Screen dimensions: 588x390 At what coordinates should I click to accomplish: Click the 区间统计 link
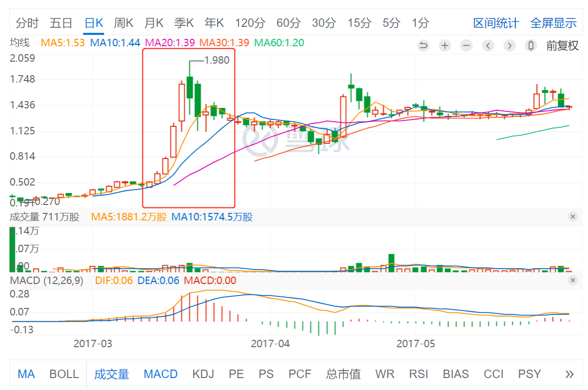tap(495, 23)
